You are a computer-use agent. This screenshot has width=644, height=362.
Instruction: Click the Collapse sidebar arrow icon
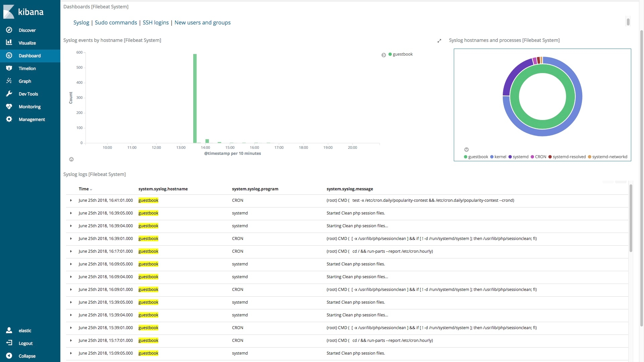pos(9,356)
